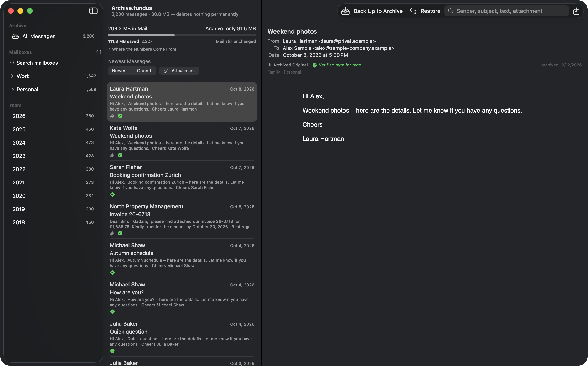588x366 pixels.
Task: Open the Booking confirmation Zurich message
Action: point(182,180)
